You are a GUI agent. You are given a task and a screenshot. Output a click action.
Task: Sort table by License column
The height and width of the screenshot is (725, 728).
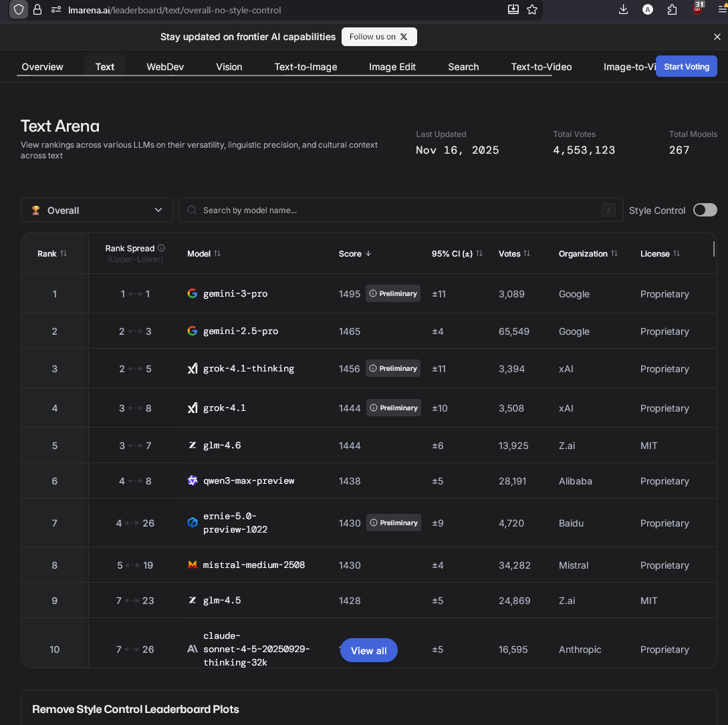tap(660, 253)
